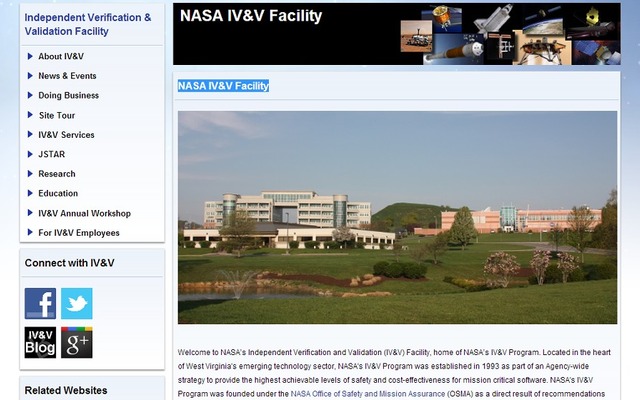Screen dimensions: 640x400
Task: Click the Welcome to NASA's paragraph text
Action: [x=394, y=373]
